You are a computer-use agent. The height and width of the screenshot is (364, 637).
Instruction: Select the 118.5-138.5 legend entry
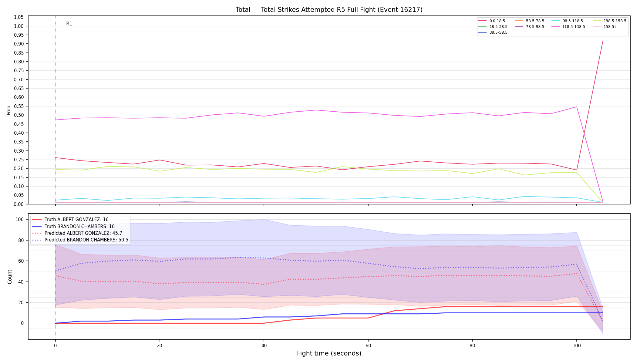pyautogui.click(x=568, y=27)
